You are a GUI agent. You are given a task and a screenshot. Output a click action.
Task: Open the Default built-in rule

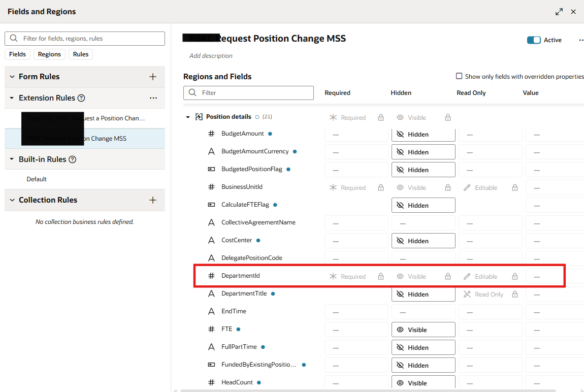(x=37, y=179)
